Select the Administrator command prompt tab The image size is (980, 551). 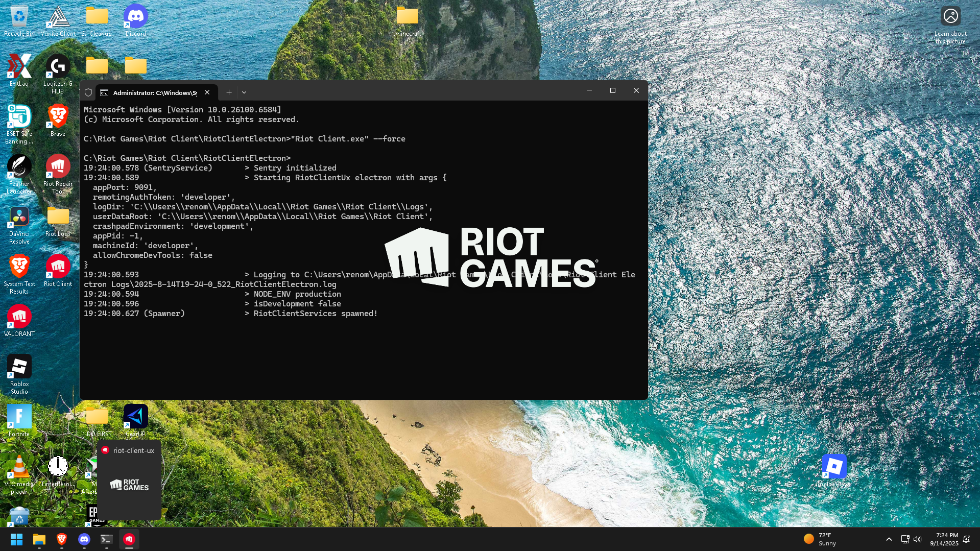click(156, 92)
